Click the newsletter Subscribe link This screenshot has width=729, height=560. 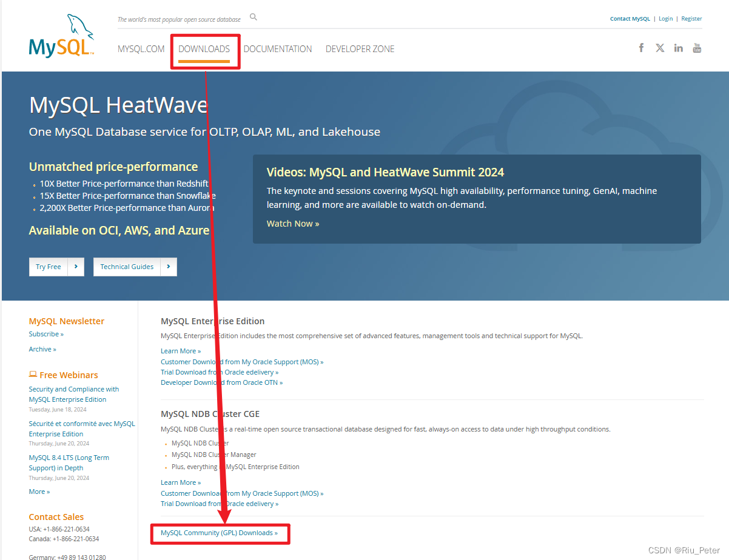(x=46, y=334)
